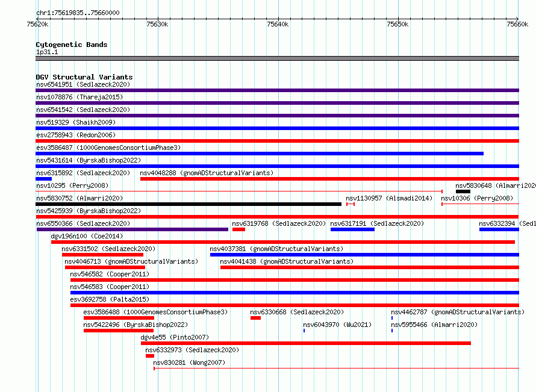Open nsv6541542 (Sedlazeck2020) variant label
536x392 pixels.
(x=83, y=110)
